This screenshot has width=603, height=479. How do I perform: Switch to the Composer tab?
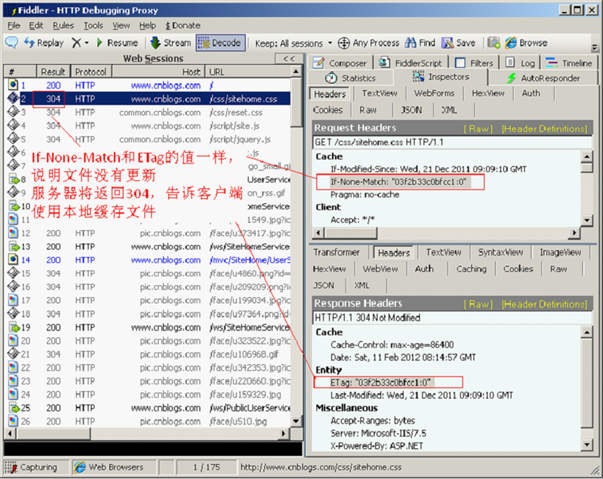point(340,63)
